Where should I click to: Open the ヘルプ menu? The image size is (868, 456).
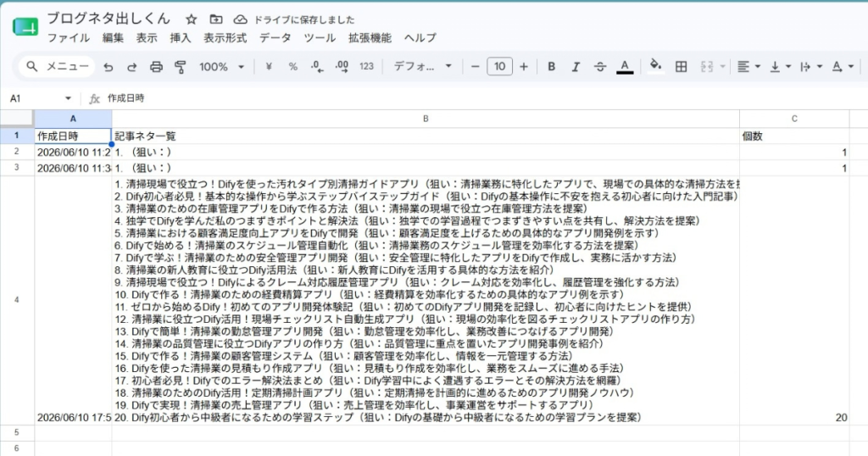tap(420, 37)
